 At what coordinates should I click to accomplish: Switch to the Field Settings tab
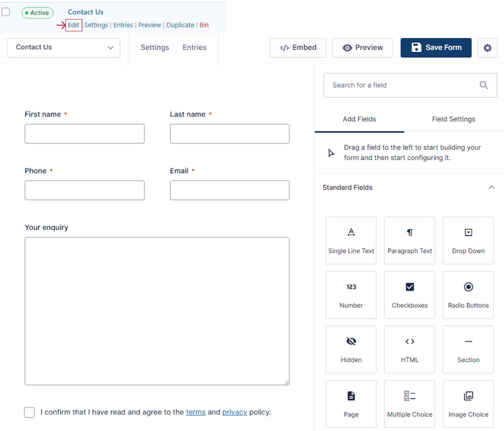(453, 119)
